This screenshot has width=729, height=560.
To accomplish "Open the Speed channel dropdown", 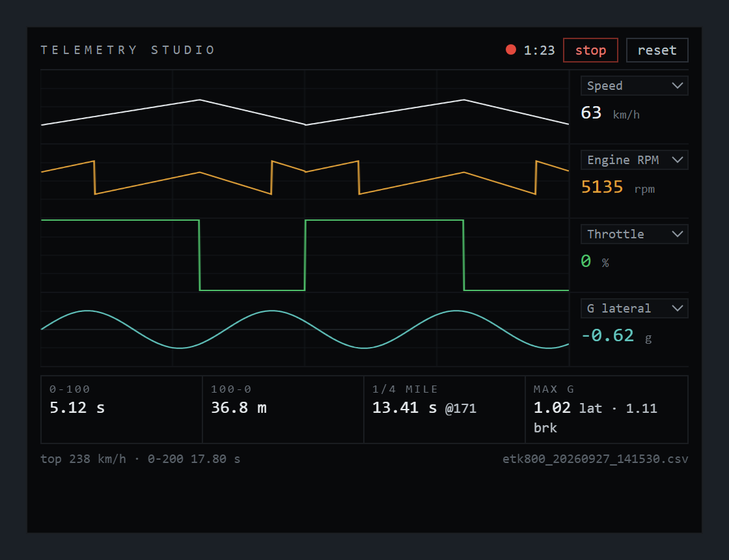I will (x=634, y=85).
